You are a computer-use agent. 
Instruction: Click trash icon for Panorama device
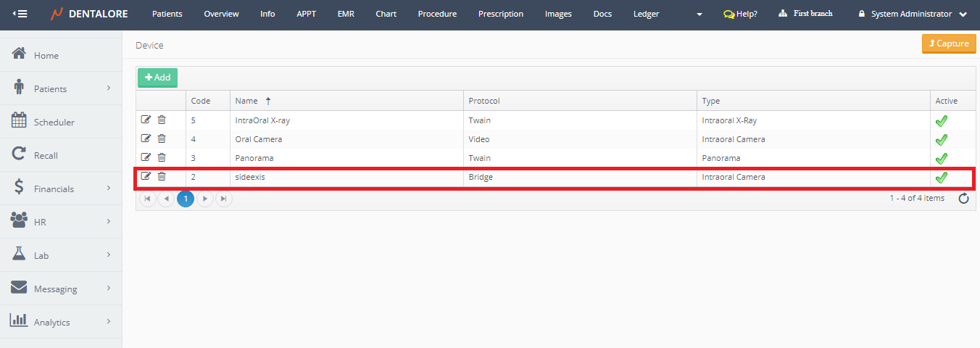[162, 158]
